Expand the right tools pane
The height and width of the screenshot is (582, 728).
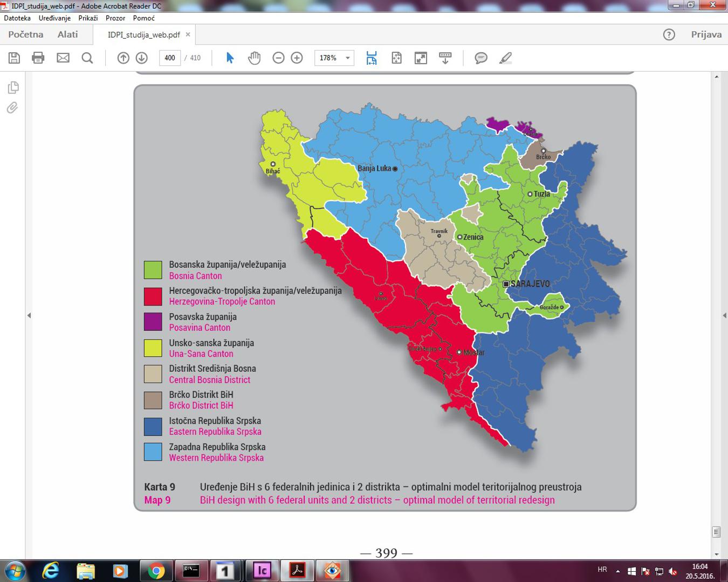pos(724,315)
